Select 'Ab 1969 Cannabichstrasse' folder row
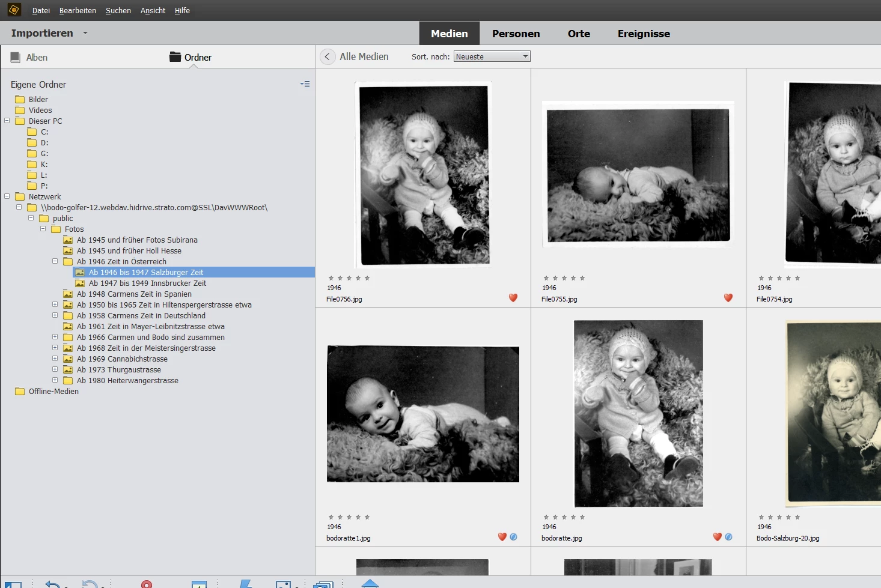Screen dimensions: 881x588 [122, 359]
